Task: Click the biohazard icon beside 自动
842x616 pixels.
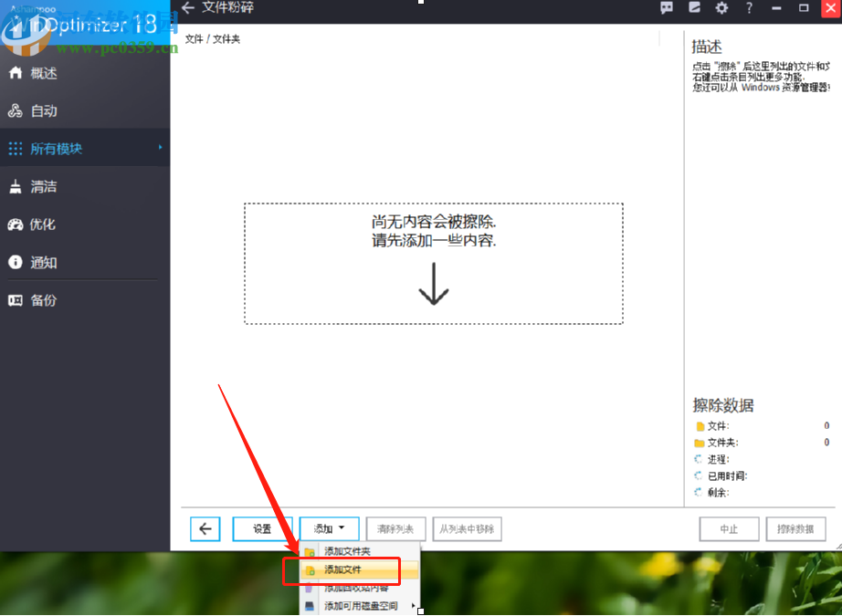Action: point(15,110)
